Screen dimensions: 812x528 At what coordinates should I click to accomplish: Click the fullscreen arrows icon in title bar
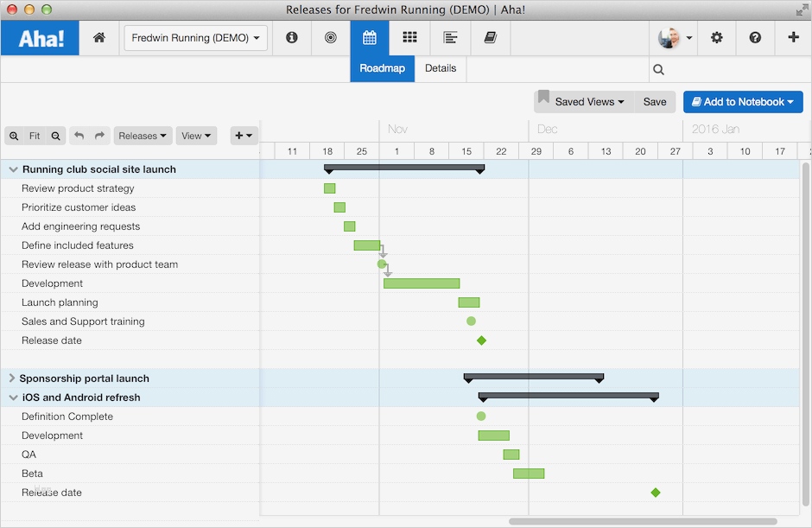[x=802, y=10]
